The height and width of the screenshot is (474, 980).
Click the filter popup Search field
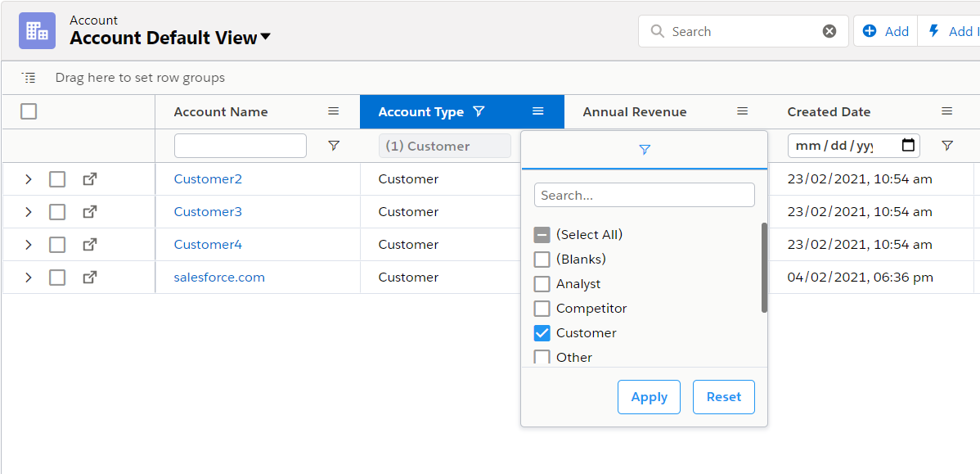pyautogui.click(x=644, y=196)
